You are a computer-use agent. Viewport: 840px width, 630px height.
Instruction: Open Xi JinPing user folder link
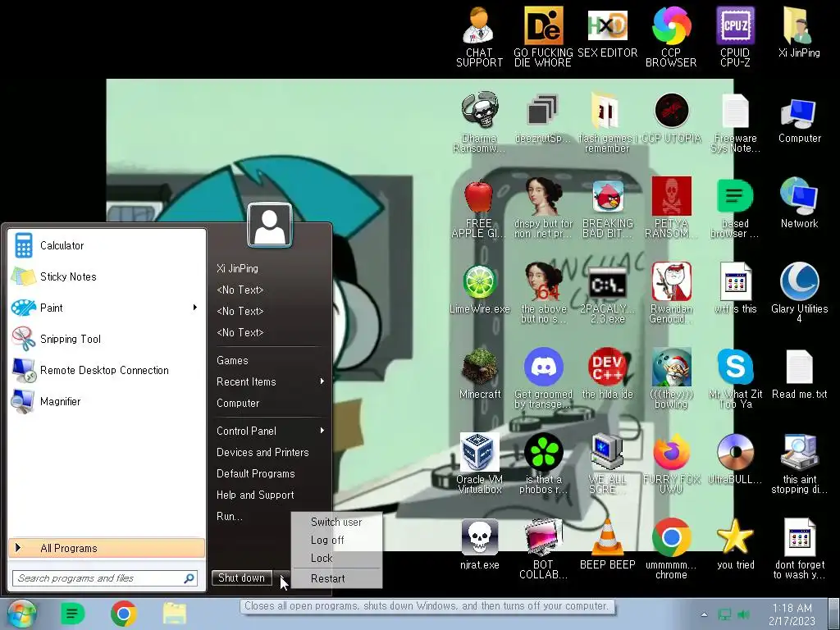pyautogui.click(x=237, y=268)
